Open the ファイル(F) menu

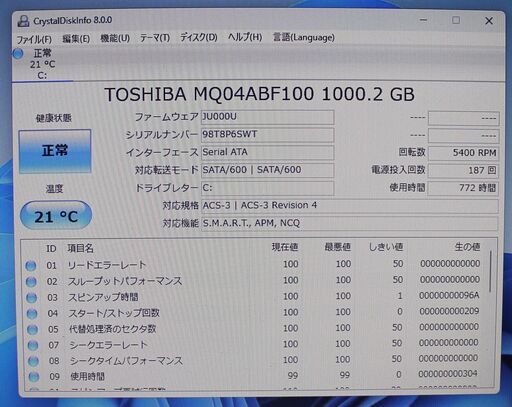[34, 39]
